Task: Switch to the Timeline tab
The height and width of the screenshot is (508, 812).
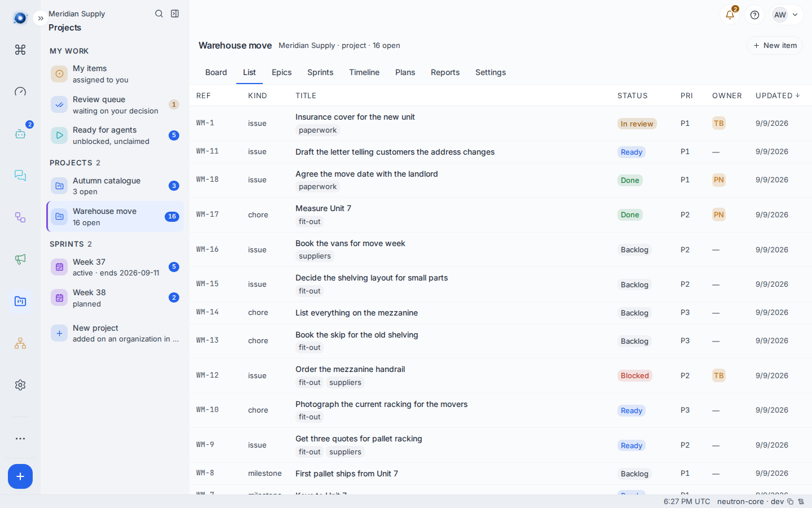Action: (364, 72)
